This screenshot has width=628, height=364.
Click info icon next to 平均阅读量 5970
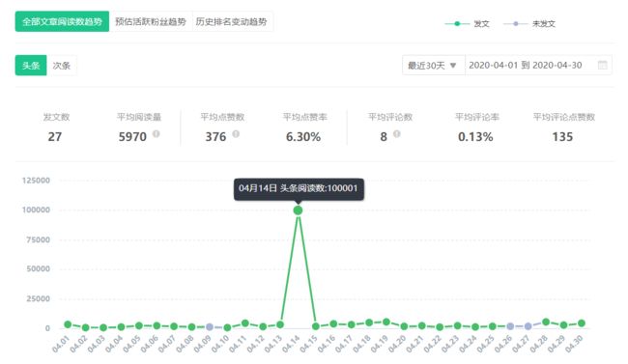click(x=157, y=134)
